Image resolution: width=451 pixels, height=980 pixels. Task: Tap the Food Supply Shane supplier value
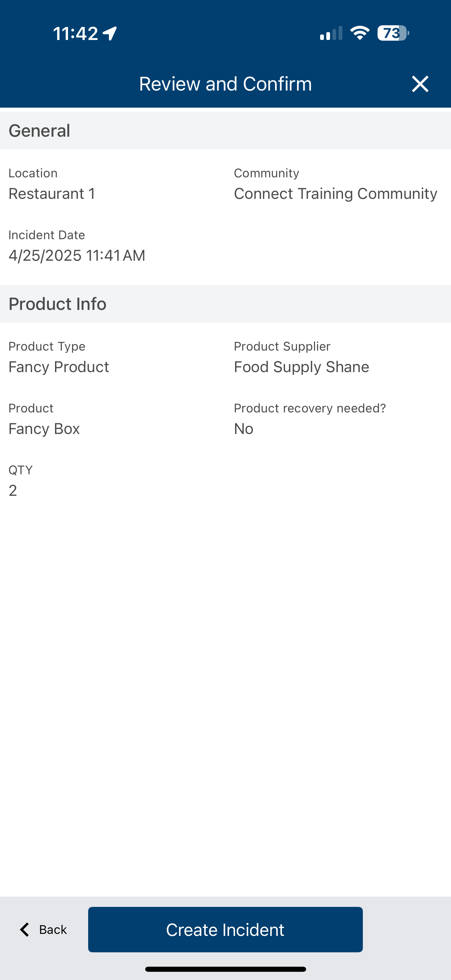301,367
